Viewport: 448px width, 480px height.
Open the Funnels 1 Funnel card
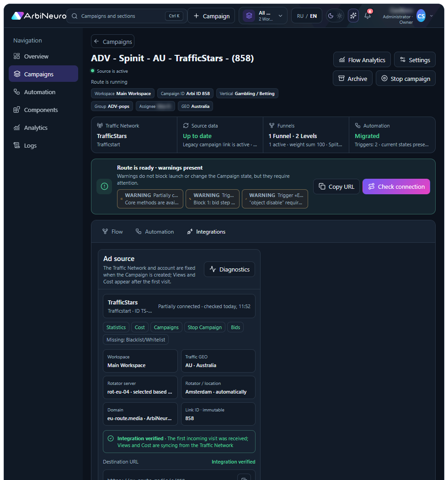306,135
